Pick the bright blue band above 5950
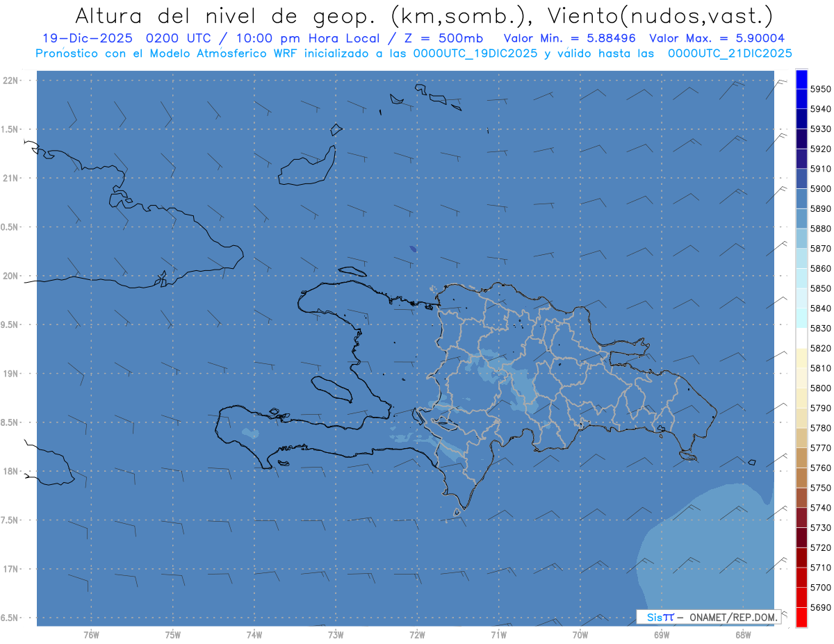Image resolution: width=834 pixels, height=644 pixels. (x=801, y=79)
